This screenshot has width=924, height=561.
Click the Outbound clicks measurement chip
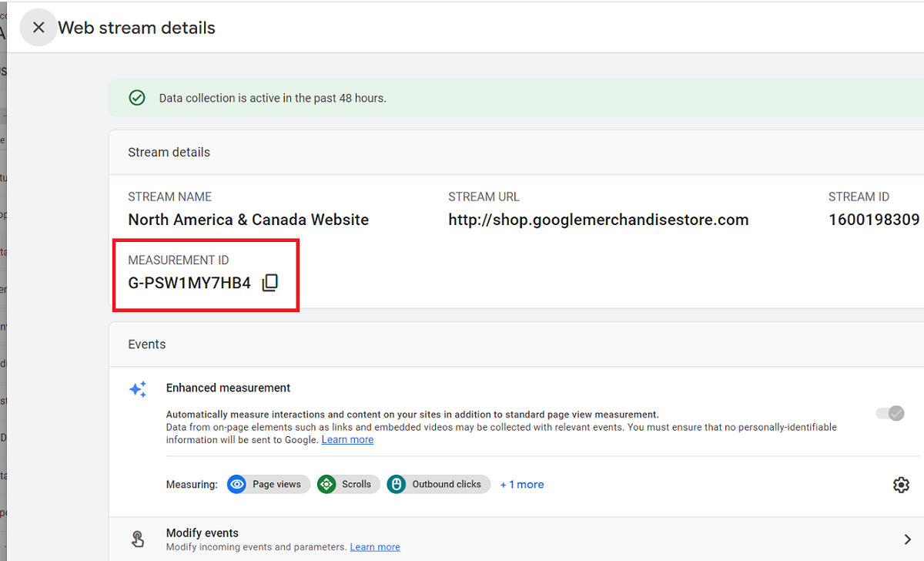point(438,485)
